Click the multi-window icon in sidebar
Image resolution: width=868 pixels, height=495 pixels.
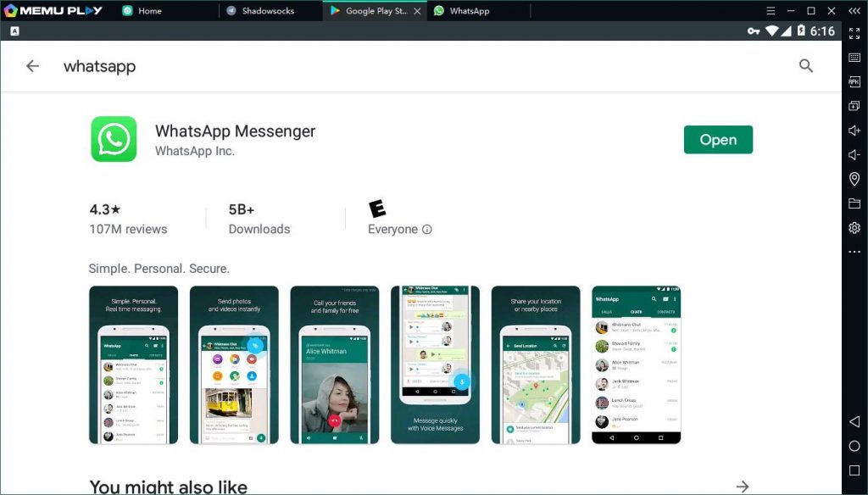coord(854,106)
